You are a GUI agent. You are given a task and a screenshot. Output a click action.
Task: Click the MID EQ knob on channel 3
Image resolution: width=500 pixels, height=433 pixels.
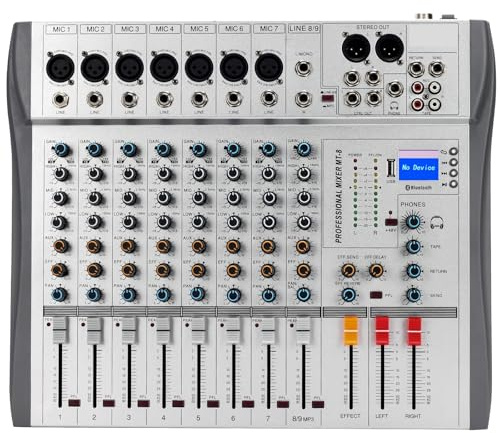coord(129,198)
